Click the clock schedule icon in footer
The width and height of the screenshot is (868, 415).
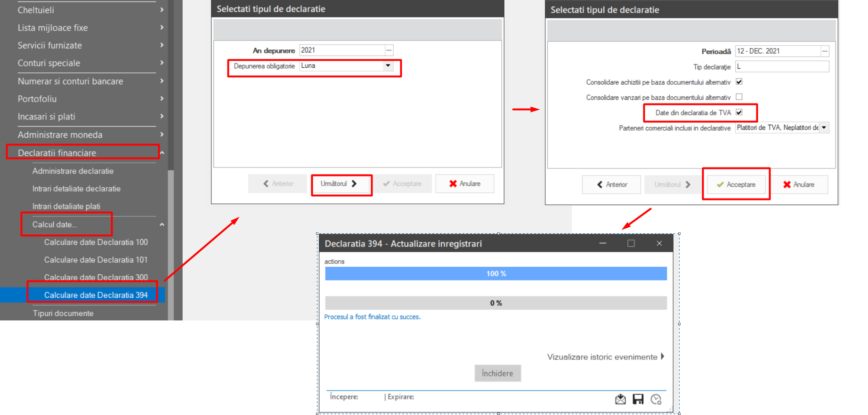coord(656,399)
